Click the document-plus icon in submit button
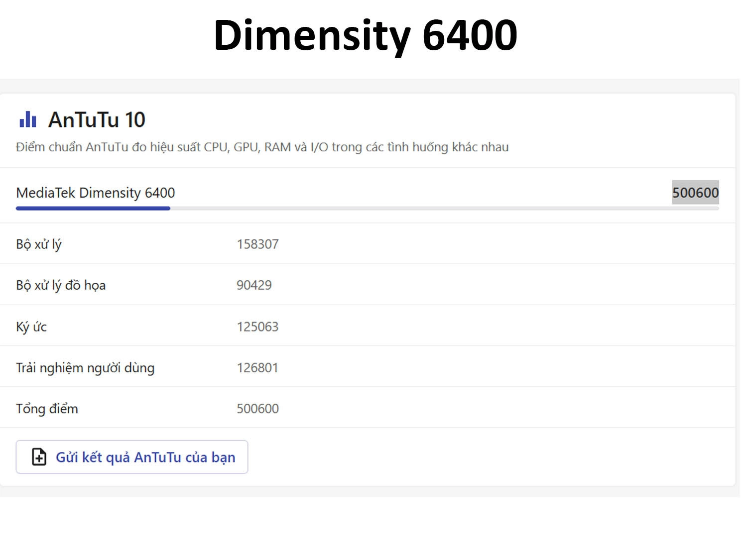The width and height of the screenshot is (747, 560). pyautogui.click(x=39, y=457)
